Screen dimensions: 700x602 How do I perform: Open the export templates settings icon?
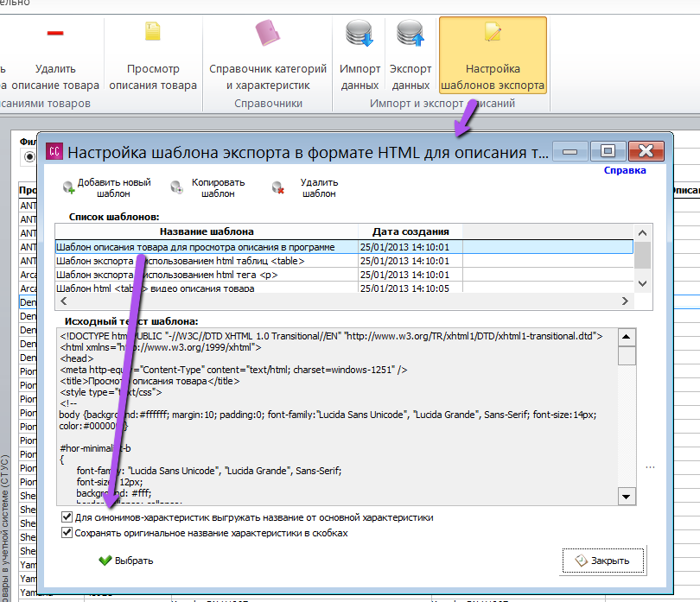(493, 32)
